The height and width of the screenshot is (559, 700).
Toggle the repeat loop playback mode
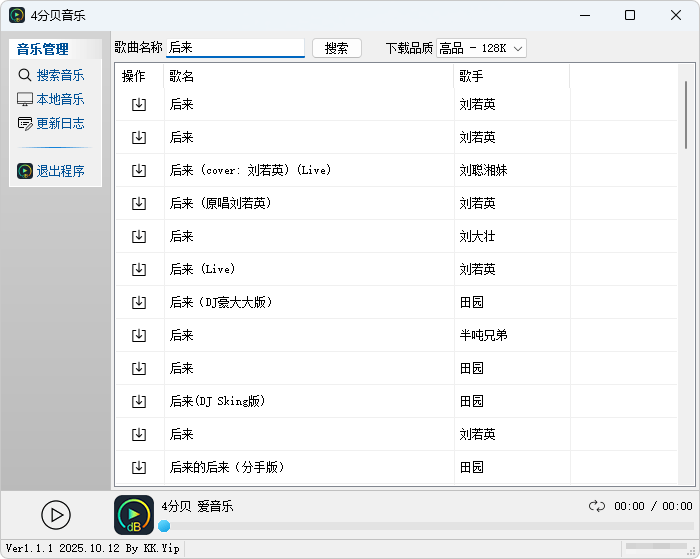point(597,506)
